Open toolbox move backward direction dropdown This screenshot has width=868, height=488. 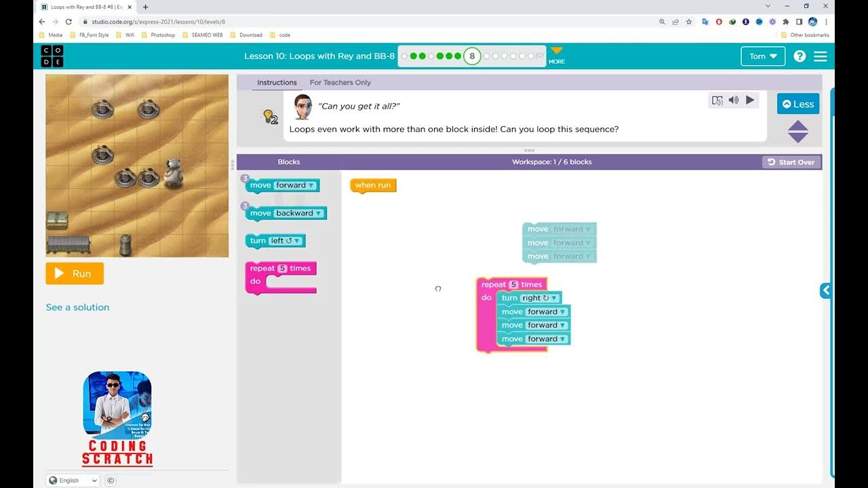(x=299, y=213)
